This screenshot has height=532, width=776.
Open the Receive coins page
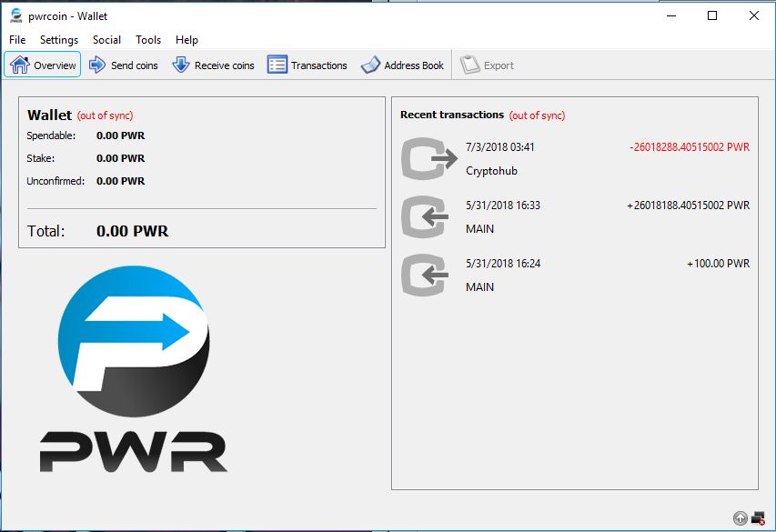pos(213,65)
